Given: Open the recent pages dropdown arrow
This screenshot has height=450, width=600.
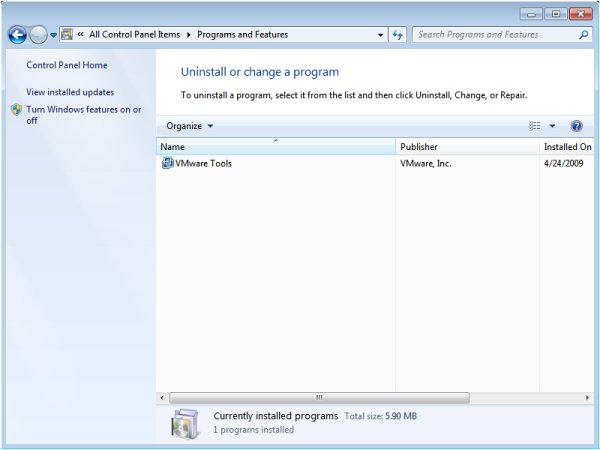Looking at the screenshot, I should pyautogui.click(x=54, y=35).
